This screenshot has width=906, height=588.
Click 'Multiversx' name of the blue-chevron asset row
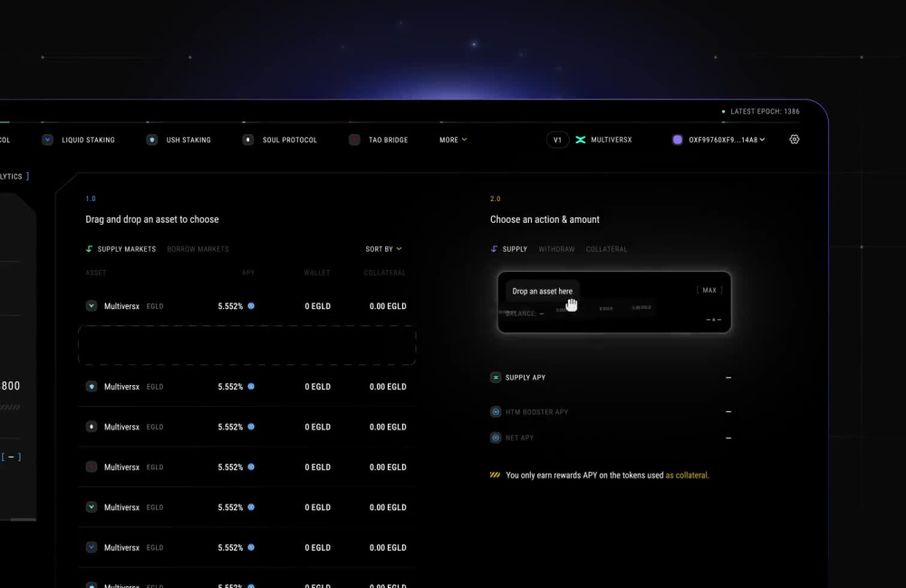tap(121, 547)
